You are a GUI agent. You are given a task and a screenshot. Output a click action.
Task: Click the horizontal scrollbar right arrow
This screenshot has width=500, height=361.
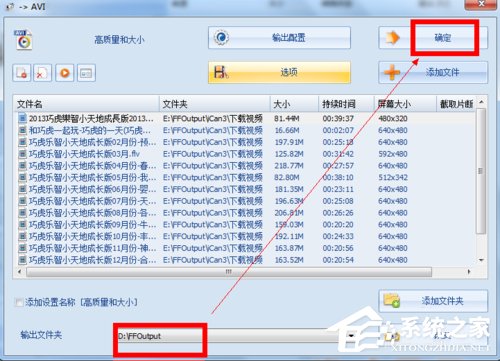[469, 272]
